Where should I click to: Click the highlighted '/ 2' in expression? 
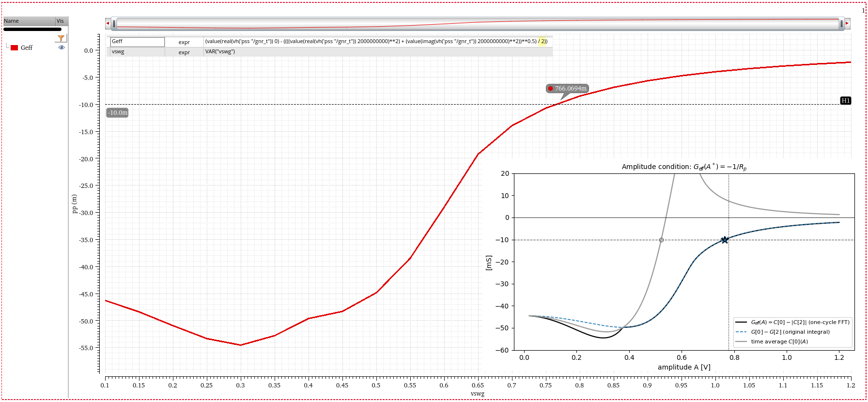(x=542, y=42)
